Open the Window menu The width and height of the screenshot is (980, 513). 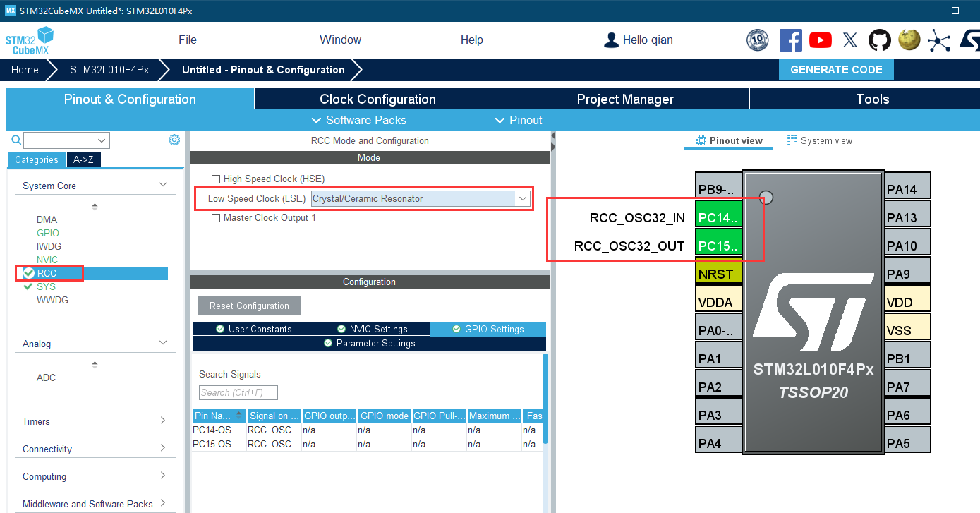pos(340,40)
